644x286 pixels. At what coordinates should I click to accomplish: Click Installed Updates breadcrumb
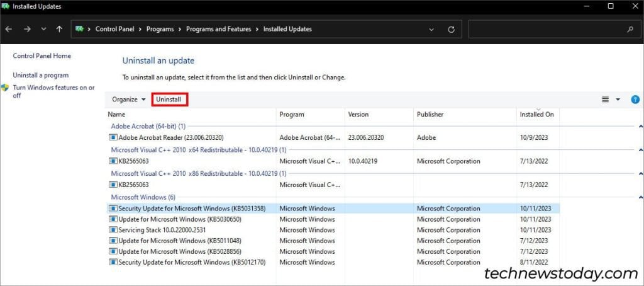287,29
